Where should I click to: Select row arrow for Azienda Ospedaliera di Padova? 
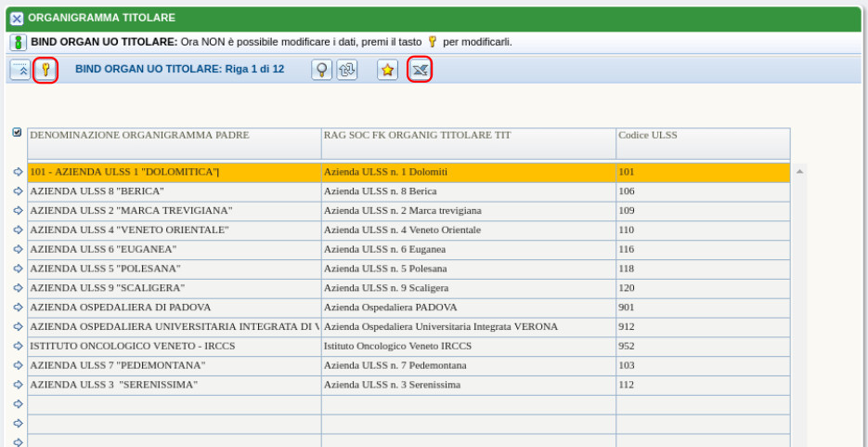click(x=18, y=308)
